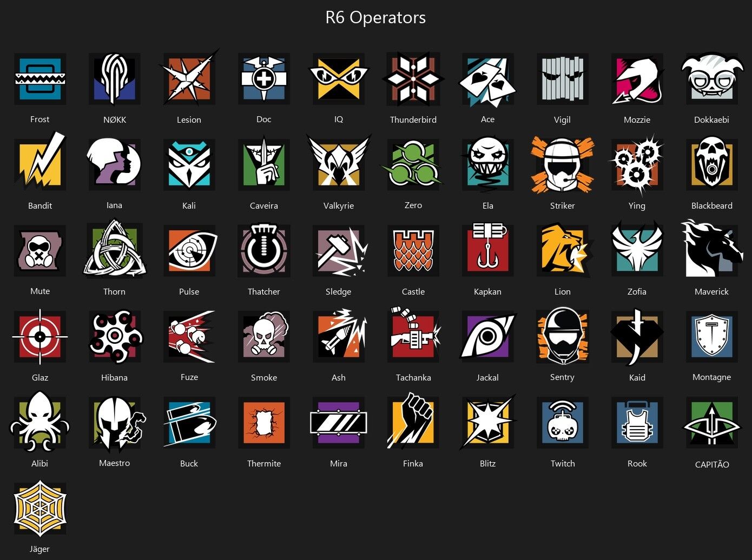The height and width of the screenshot is (560, 752).
Task: Click the Maverick horse icon
Action: pos(712,249)
